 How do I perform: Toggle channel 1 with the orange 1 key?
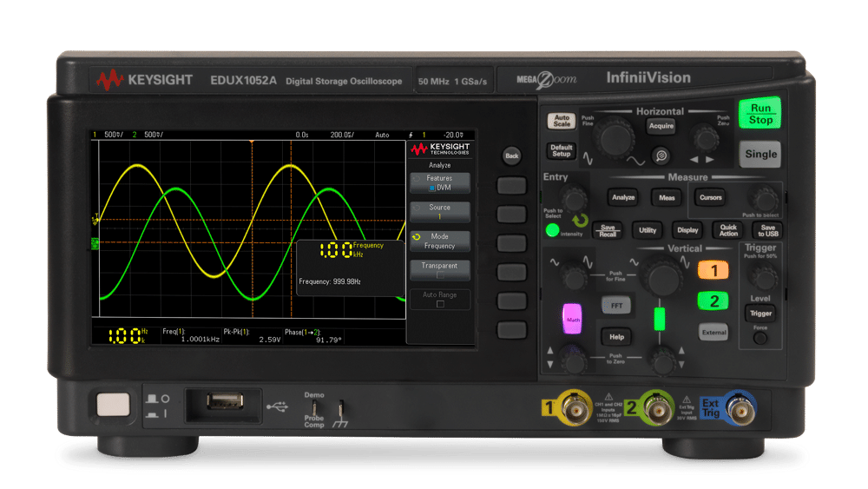point(713,270)
